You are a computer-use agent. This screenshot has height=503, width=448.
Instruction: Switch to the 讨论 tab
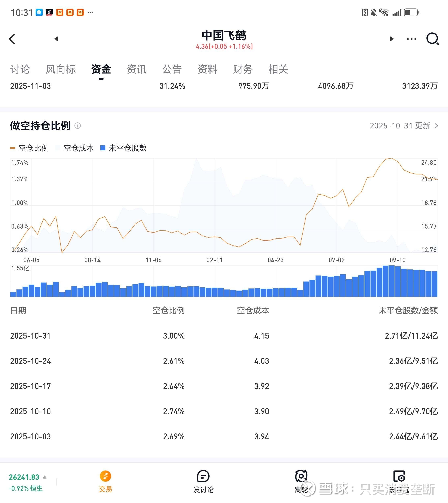(20, 69)
